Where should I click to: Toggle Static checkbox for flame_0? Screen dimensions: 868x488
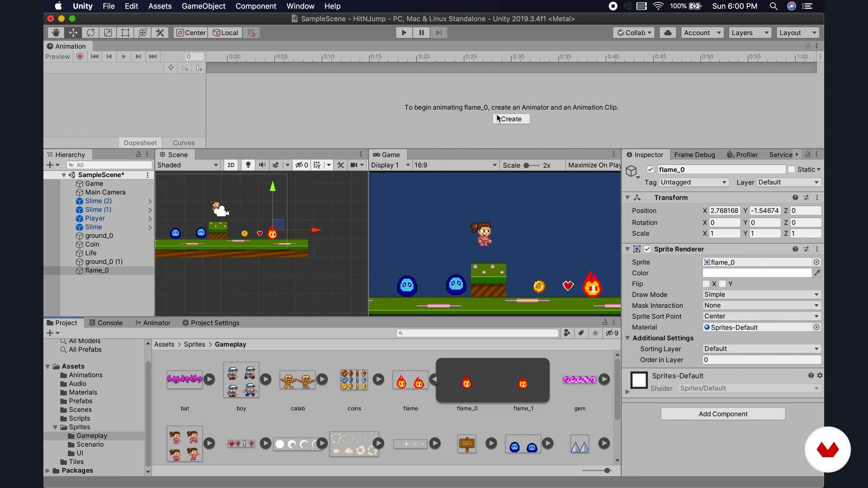point(792,169)
